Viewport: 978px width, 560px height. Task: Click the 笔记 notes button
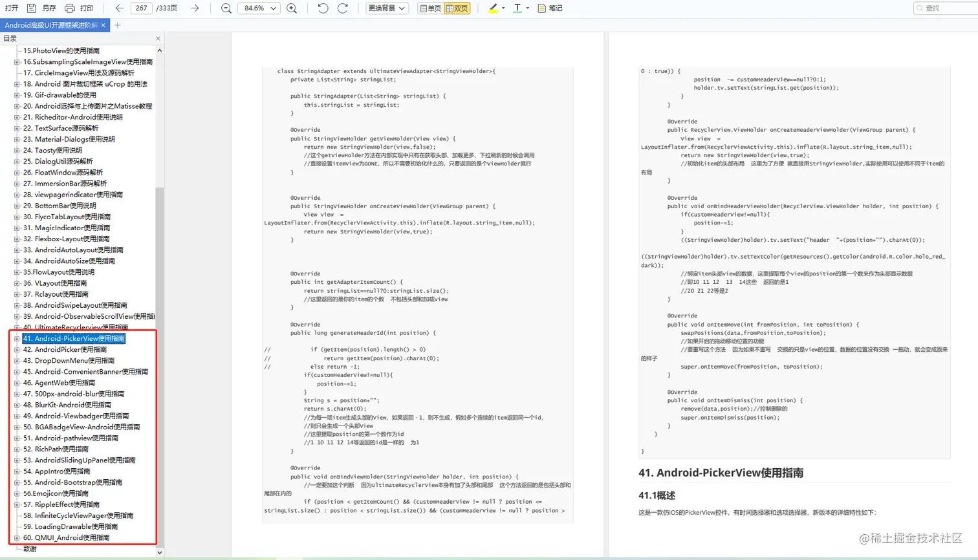pos(550,8)
